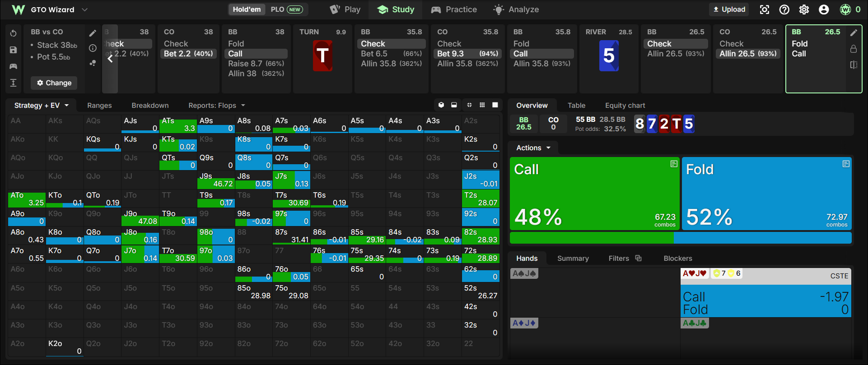Select the full square matrix view toggle

click(x=495, y=105)
